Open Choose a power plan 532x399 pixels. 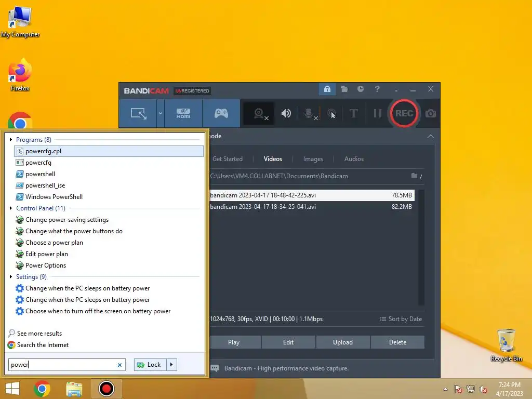pyautogui.click(x=109, y=243)
